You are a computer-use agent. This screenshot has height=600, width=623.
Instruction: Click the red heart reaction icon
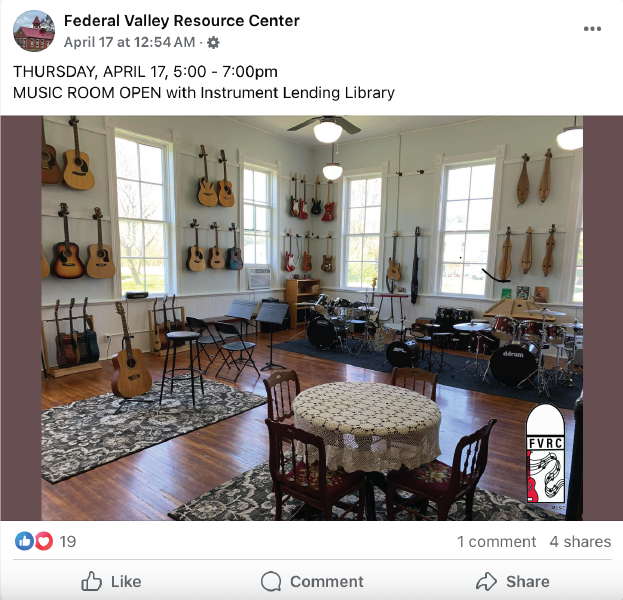tap(44, 541)
